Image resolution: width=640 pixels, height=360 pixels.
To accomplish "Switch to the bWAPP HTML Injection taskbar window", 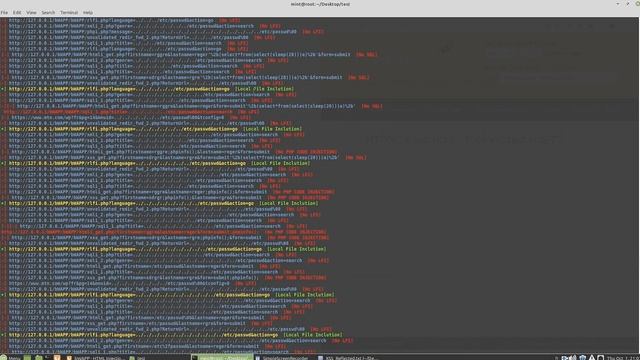I will [x=96, y=358].
